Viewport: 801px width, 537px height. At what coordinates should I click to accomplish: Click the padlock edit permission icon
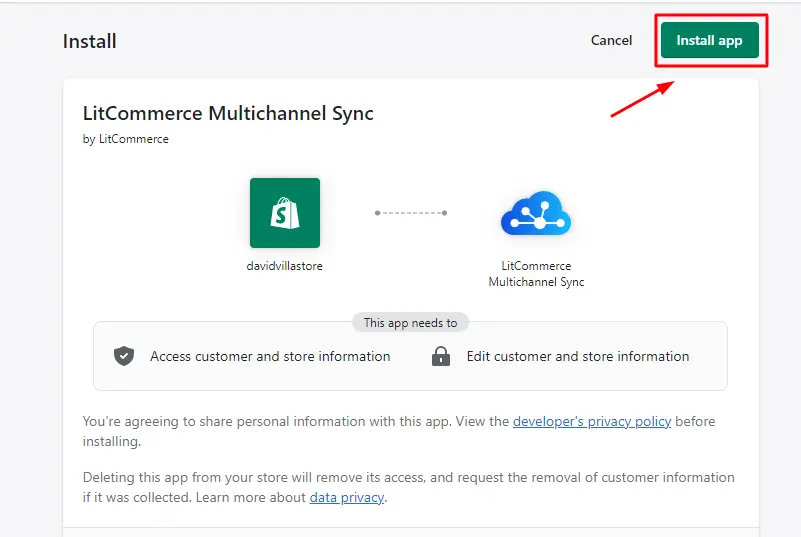[441, 356]
